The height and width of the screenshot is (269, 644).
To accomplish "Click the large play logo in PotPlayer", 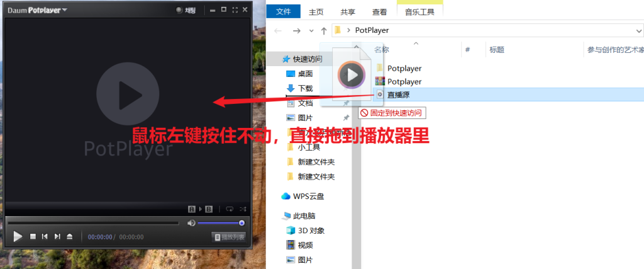I will [x=128, y=94].
